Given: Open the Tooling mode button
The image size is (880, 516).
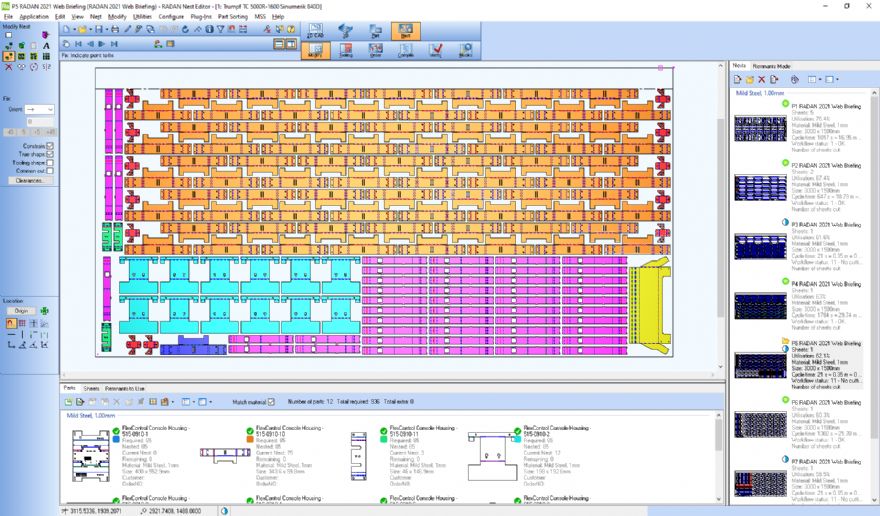Looking at the screenshot, I should pyautogui.click(x=346, y=51).
